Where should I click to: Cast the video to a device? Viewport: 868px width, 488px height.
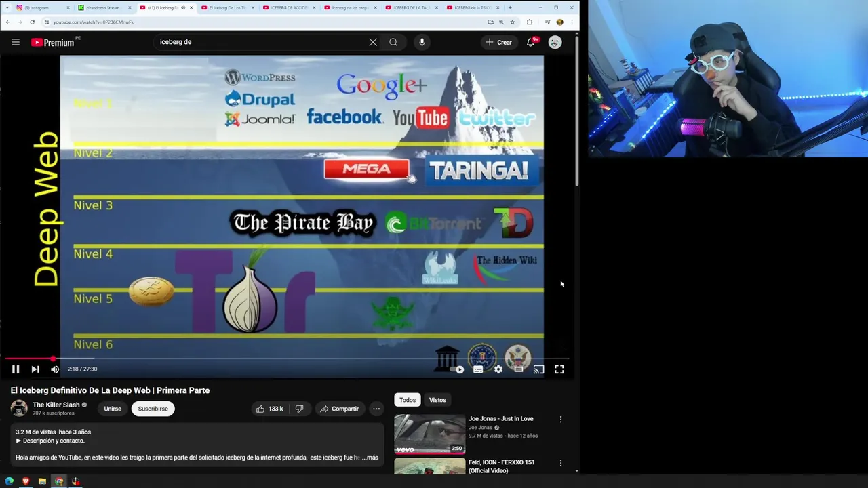click(538, 369)
